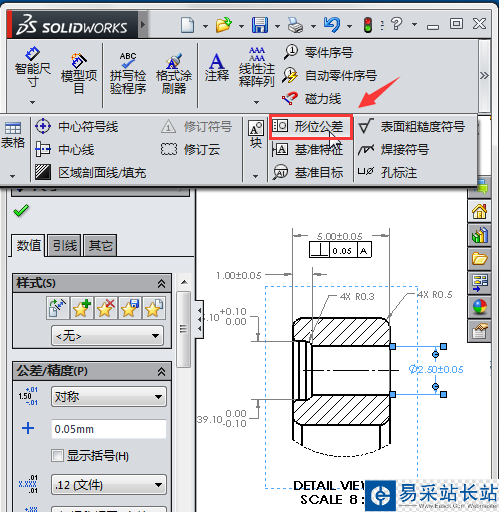
Task: Open the View Palette tab
Action: [479, 283]
